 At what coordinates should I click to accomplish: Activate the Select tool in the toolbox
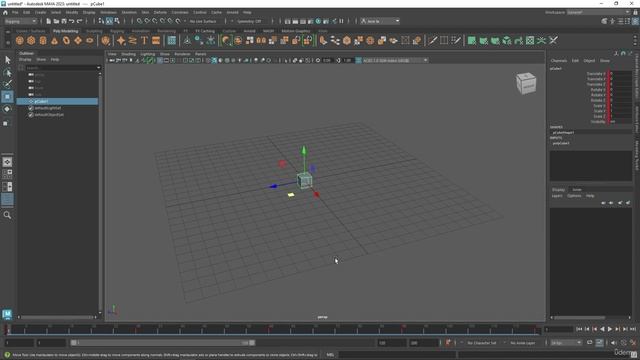(7, 60)
